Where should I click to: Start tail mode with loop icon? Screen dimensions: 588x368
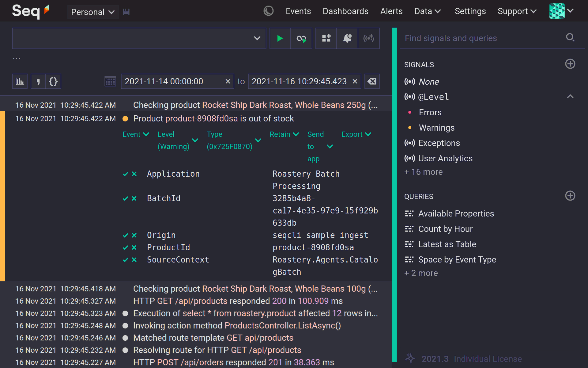tap(301, 38)
